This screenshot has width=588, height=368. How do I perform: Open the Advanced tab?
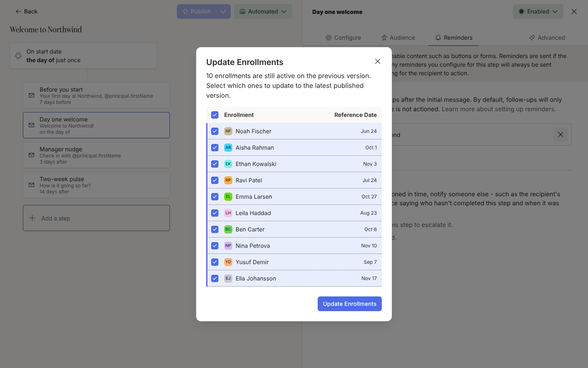pyautogui.click(x=547, y=38)
